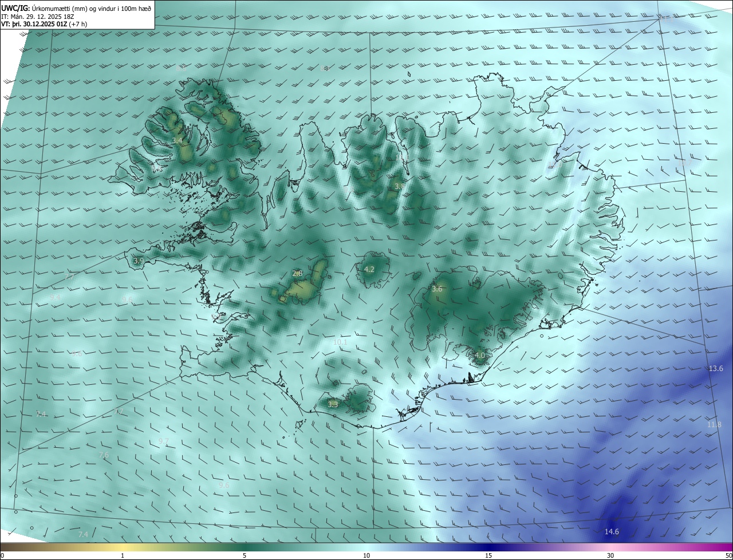
Task: Click the 10 tick label on color scale
Action: coord(366,555)
